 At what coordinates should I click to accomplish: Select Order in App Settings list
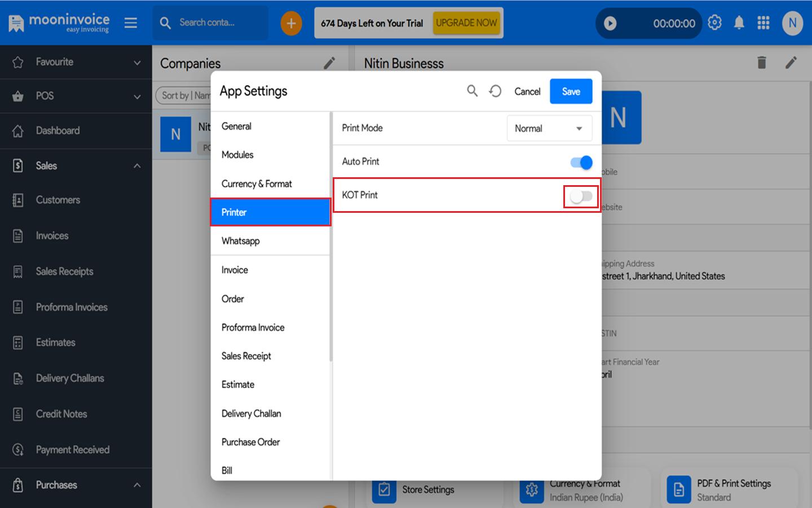tap(270, 299)
